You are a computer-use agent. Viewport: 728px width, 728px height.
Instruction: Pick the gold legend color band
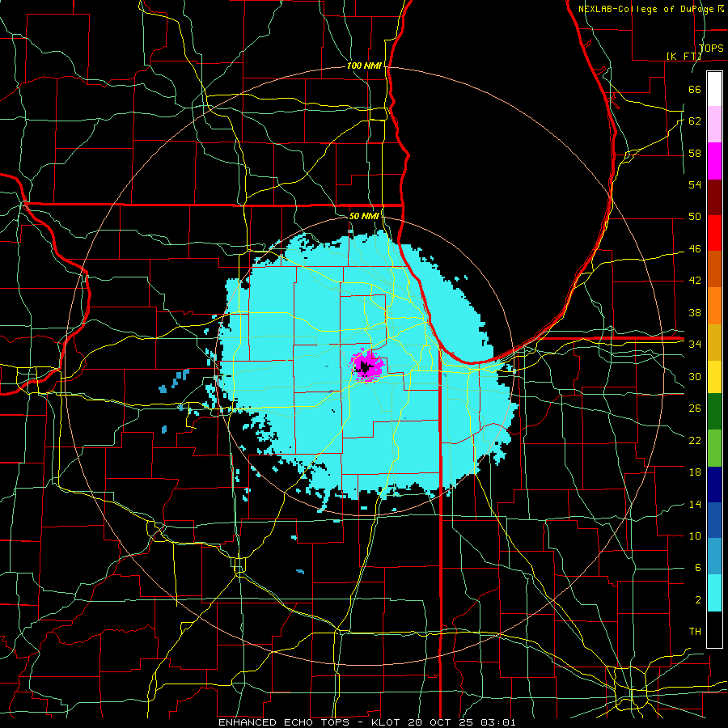click(x=714, y=342)
